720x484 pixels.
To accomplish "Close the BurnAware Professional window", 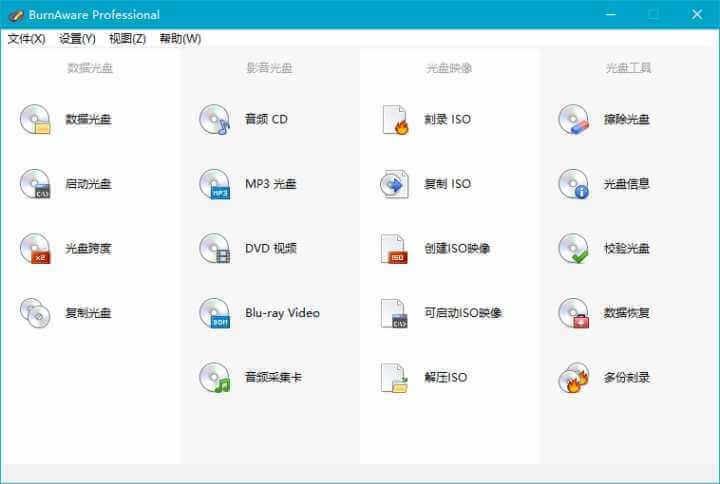I will pyautogui.click(x=697, y=14).
